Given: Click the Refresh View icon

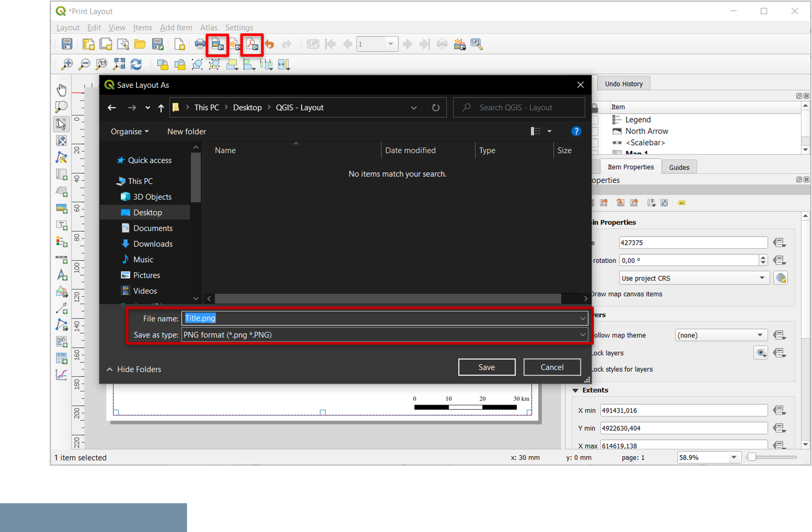Looking at the screenshot, I should pyautogui.click(x=136, y=64).
